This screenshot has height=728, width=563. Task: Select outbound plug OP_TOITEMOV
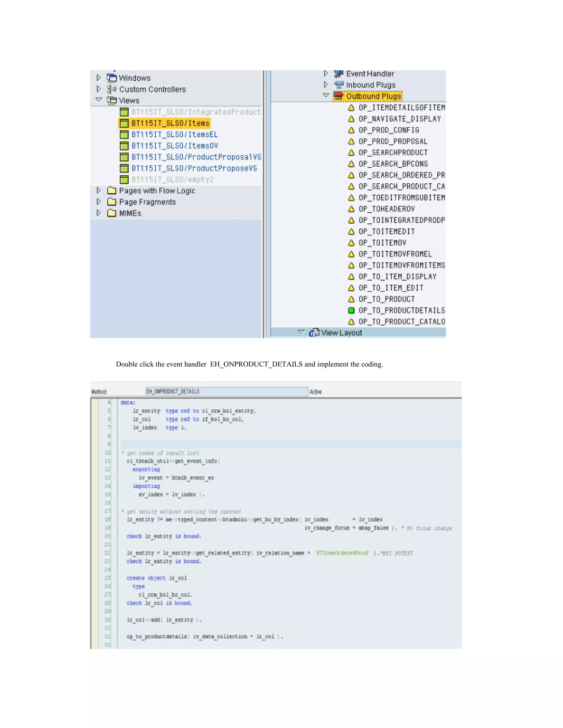pyautogui.click(x=382, y=243)
